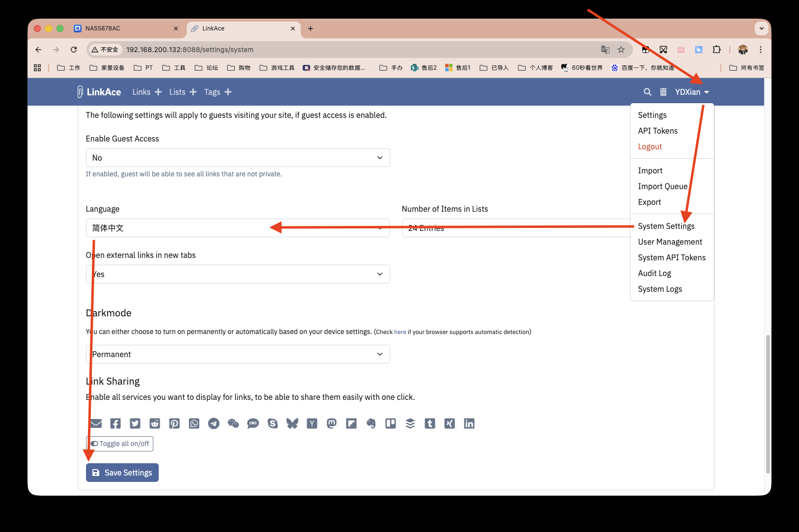Click the Telegram paper plane icon
This screenshot has width=799, height=532.
pos(214,423)
